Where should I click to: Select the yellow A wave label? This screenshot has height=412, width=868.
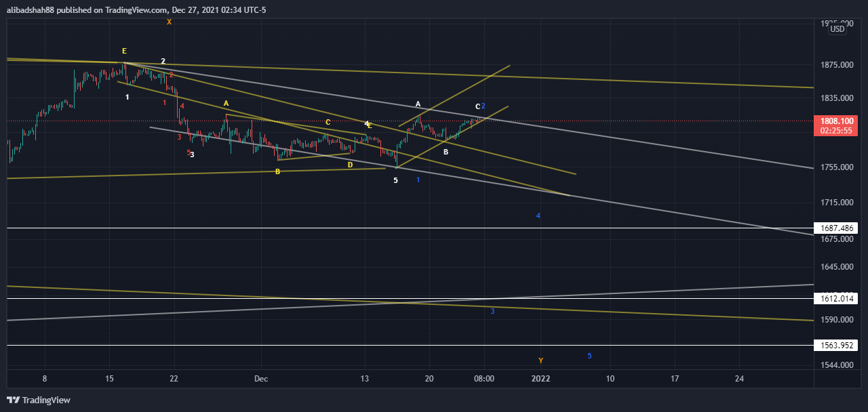(x=226, y=103)
